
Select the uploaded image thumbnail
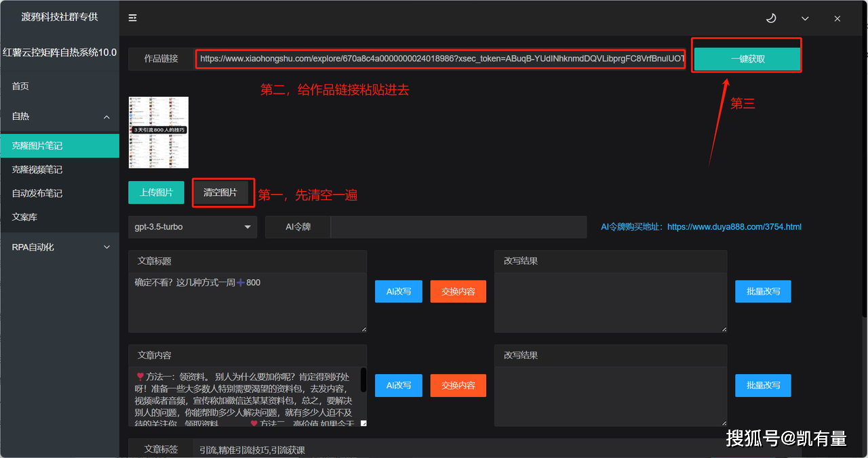pos(158,132)
